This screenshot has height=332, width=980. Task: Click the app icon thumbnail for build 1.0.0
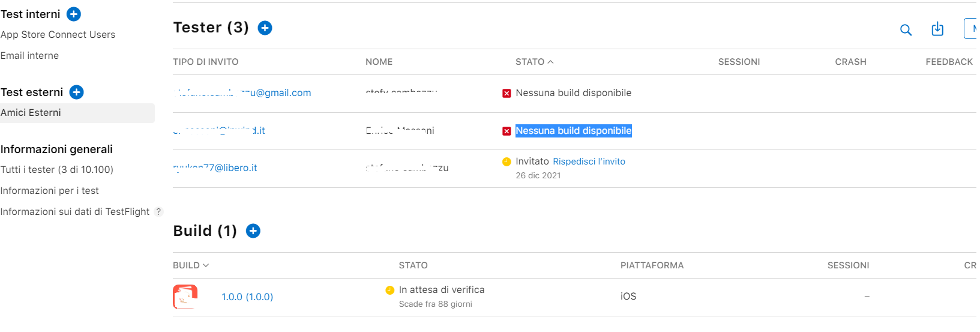[x=185, y=297]
